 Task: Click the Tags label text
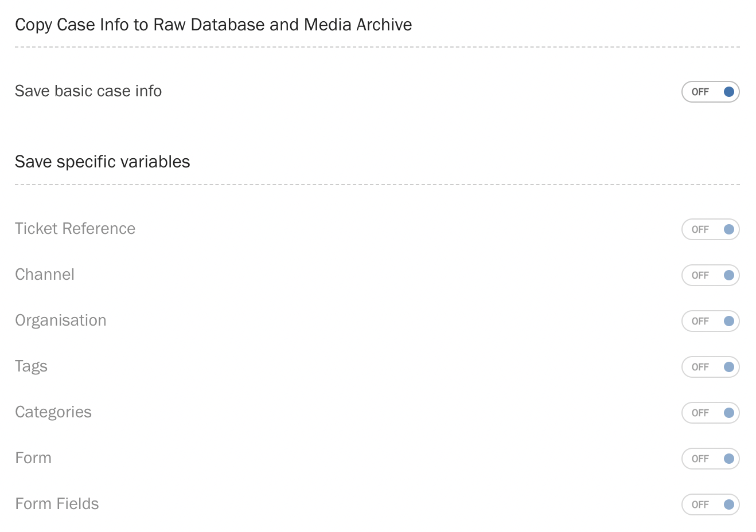31,366
